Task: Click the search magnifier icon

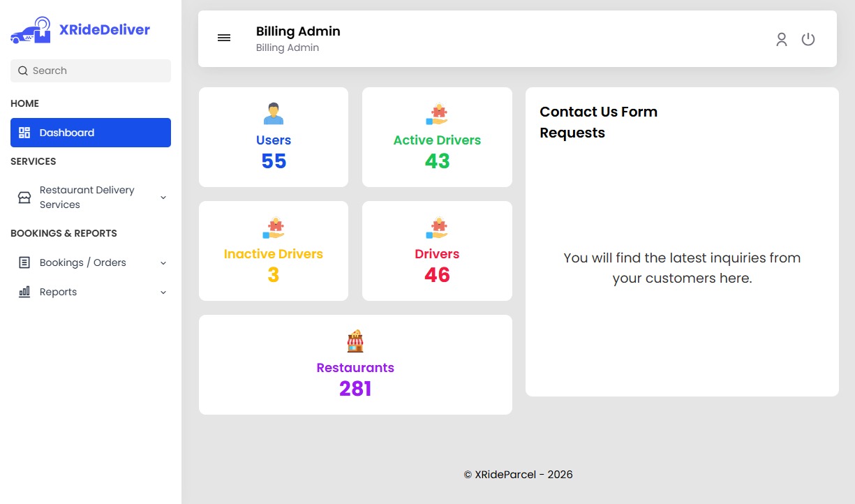Action: pos(22,71)
